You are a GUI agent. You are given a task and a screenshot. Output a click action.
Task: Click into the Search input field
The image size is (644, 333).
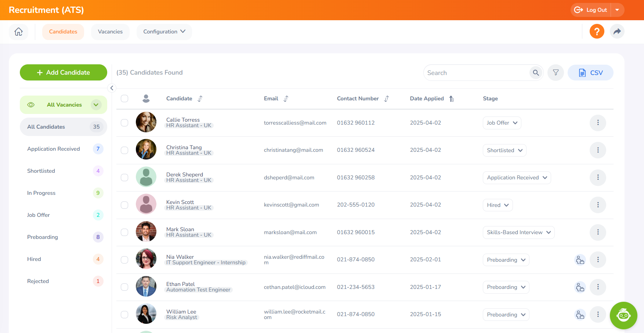(x=476, y=73)
